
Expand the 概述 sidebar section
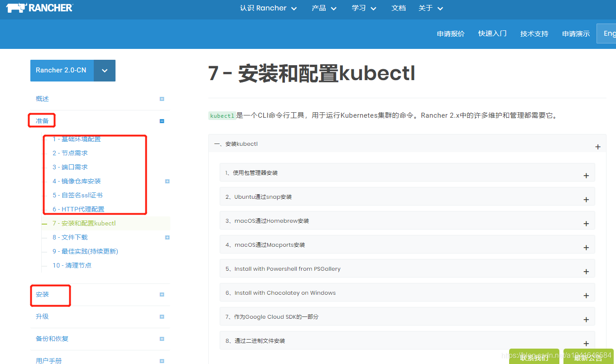(162, 99)
